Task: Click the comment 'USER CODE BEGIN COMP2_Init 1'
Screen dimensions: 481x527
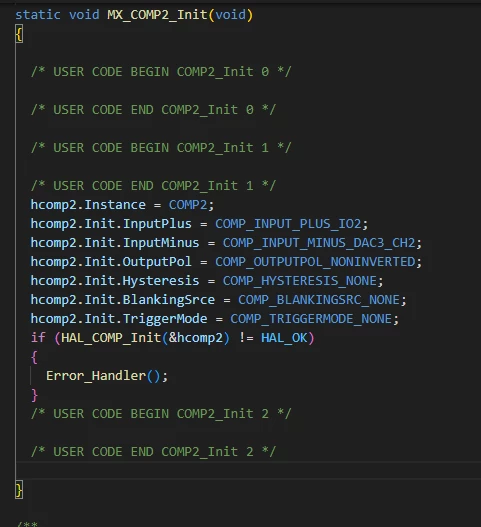Action: coord(161,148)
